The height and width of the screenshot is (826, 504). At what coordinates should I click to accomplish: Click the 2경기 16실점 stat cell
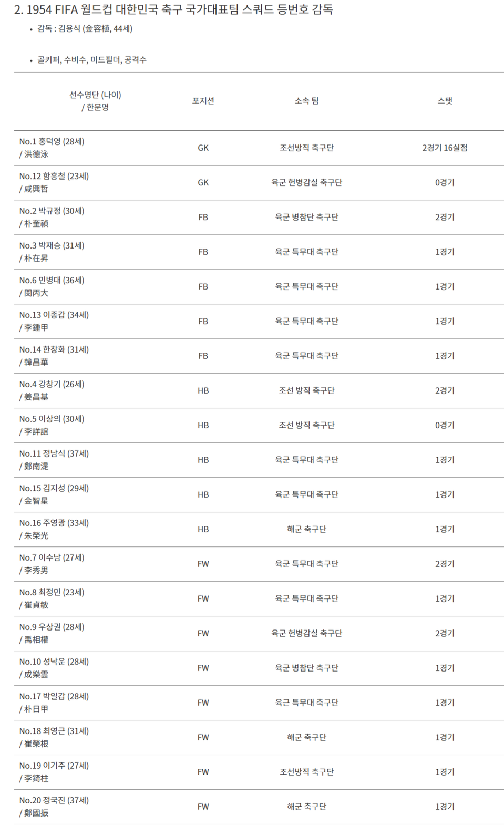point(445,148)
